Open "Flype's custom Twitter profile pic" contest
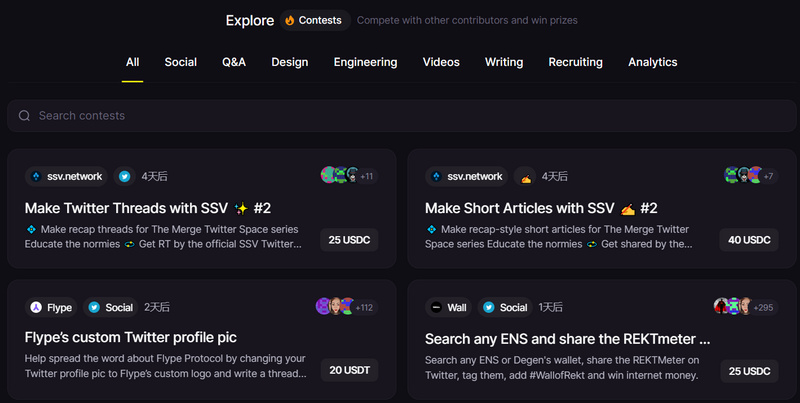The height and width of the screenshot is (403, 800). (x=130, y=338)
